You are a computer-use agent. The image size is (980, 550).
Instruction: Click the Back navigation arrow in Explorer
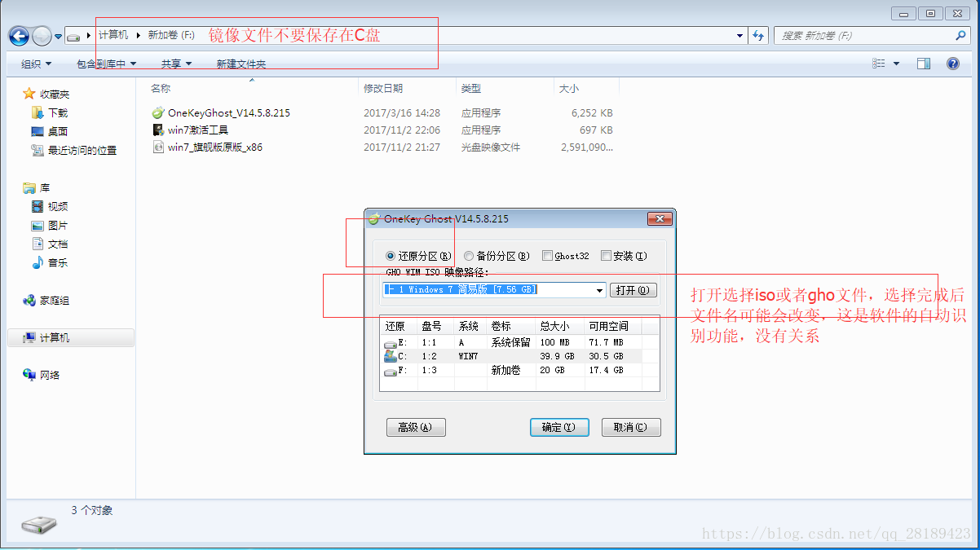tap(20, 36)
